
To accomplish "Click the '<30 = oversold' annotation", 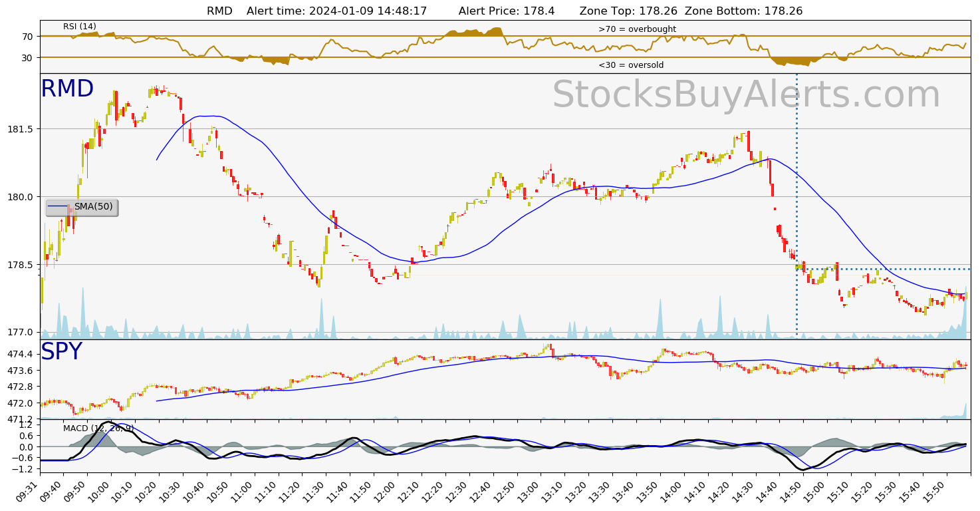I will pyautogui.click(x=631, y=65).
